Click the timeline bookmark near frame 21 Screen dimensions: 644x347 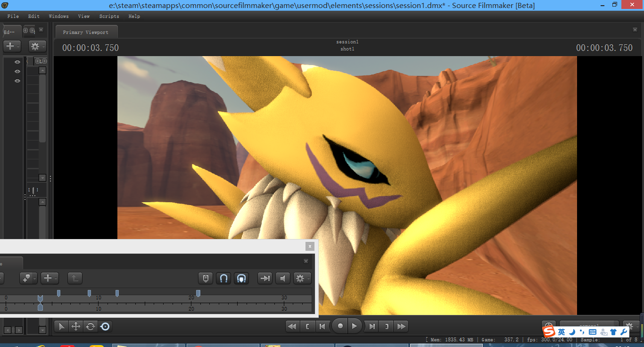click(x=198, y=293)
